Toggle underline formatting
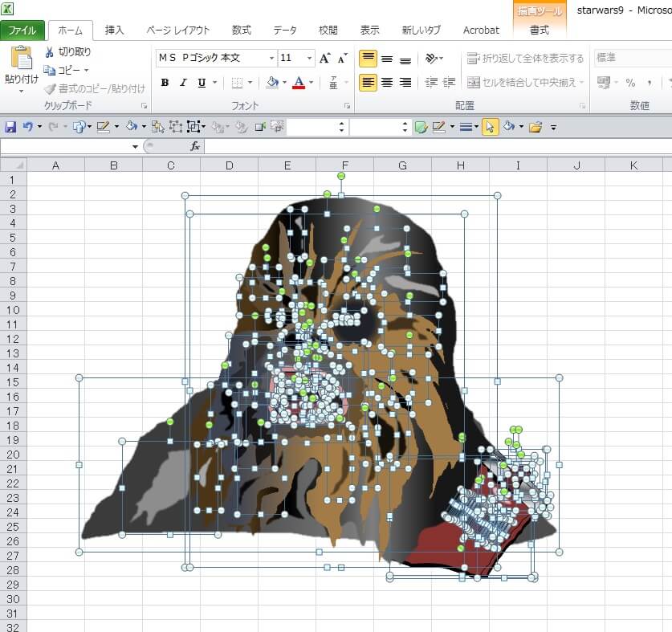The image size is (672, 632). click(x=202, y=83)
